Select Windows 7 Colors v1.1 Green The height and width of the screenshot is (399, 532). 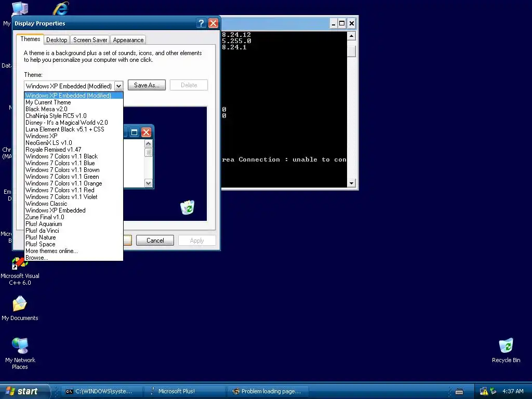[x=74, y=177]
